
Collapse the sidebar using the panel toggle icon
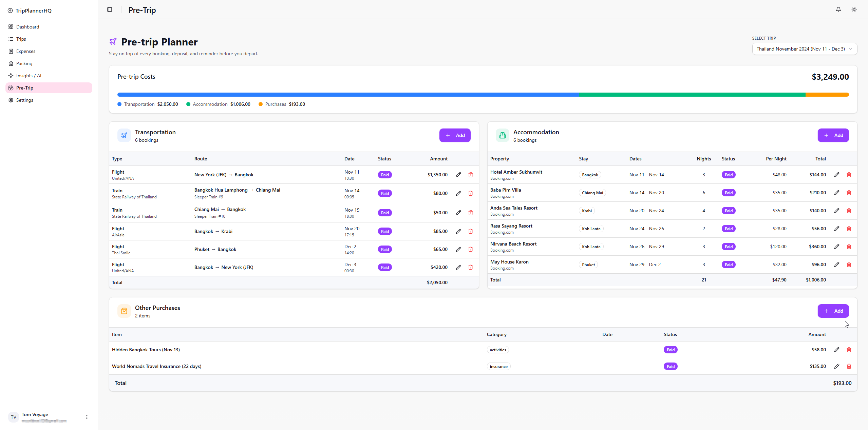(109, 9)
